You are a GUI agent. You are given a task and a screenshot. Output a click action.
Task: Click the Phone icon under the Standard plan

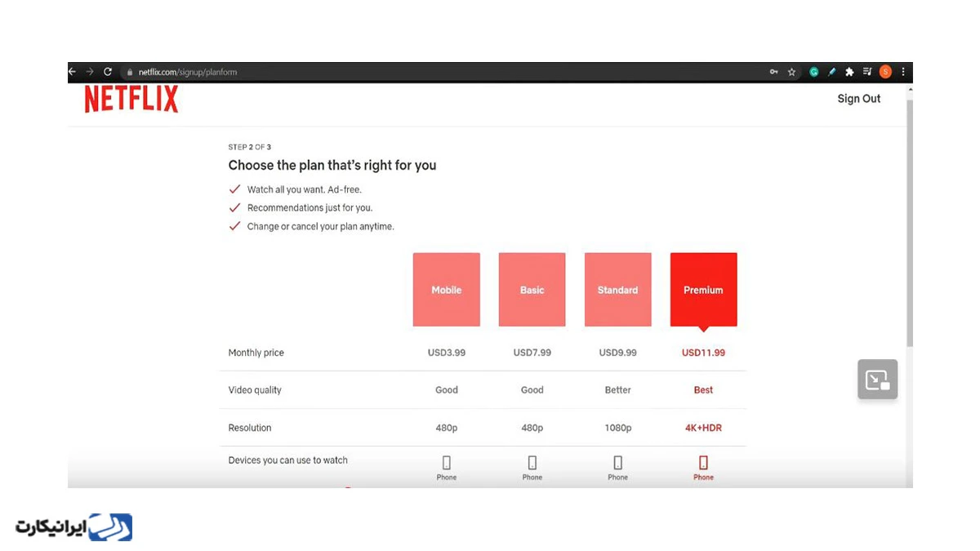618,463
